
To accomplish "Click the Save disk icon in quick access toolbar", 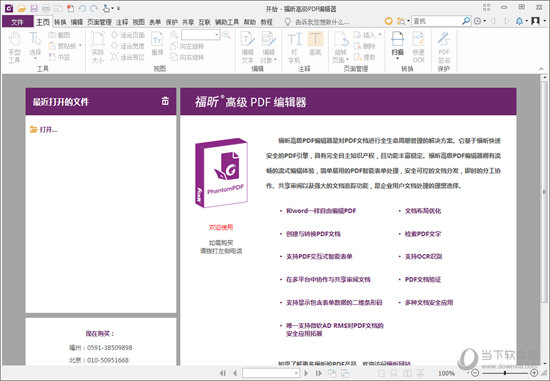I will [34, 8].
